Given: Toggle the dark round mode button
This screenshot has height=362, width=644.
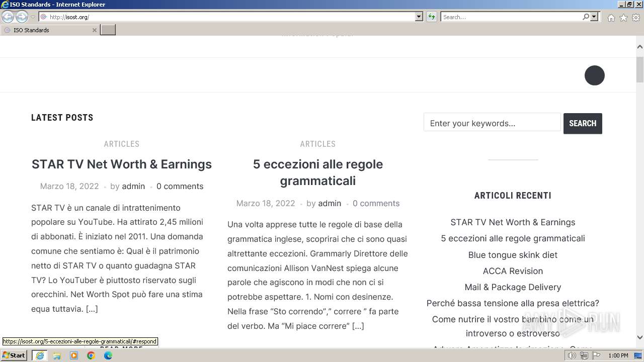Looking at the screenshot, I should coord(594,75).
